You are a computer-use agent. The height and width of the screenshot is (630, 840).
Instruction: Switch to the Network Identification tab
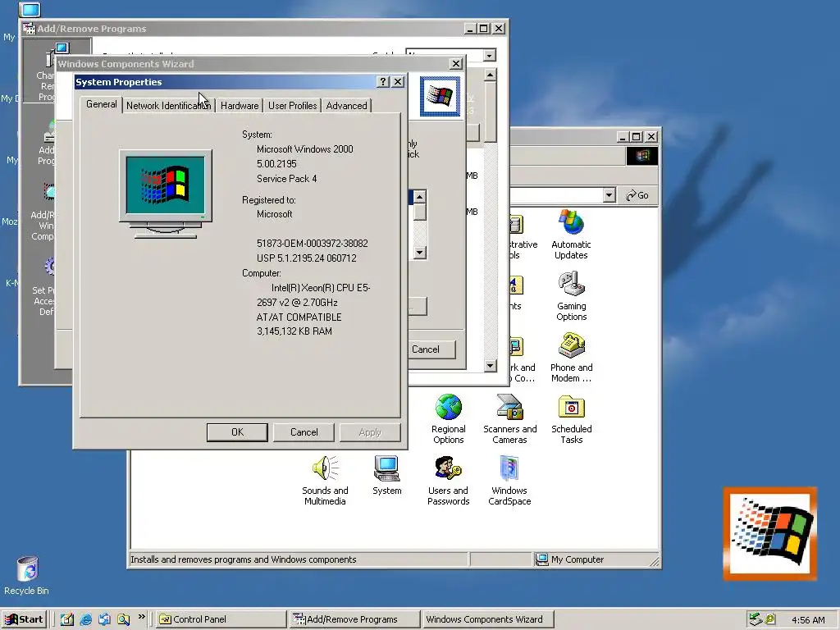point(168,106)
